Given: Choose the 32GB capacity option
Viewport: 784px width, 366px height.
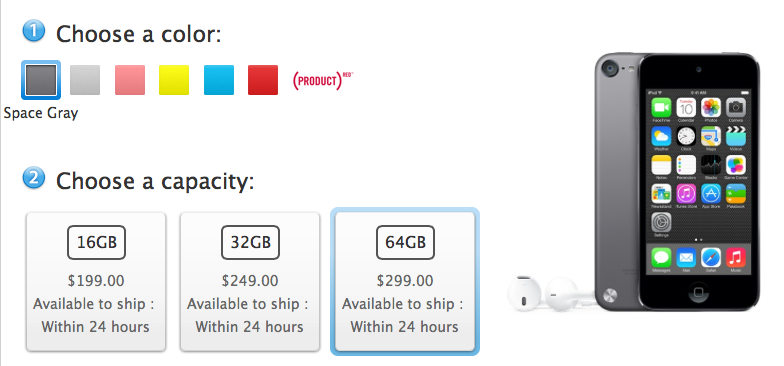Looking at the screenshot, I should [250, 282].
